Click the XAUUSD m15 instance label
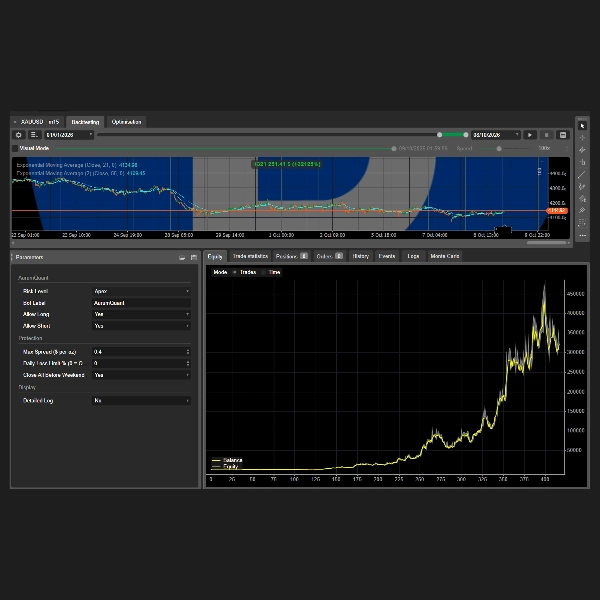 click(x=40, y=122)
